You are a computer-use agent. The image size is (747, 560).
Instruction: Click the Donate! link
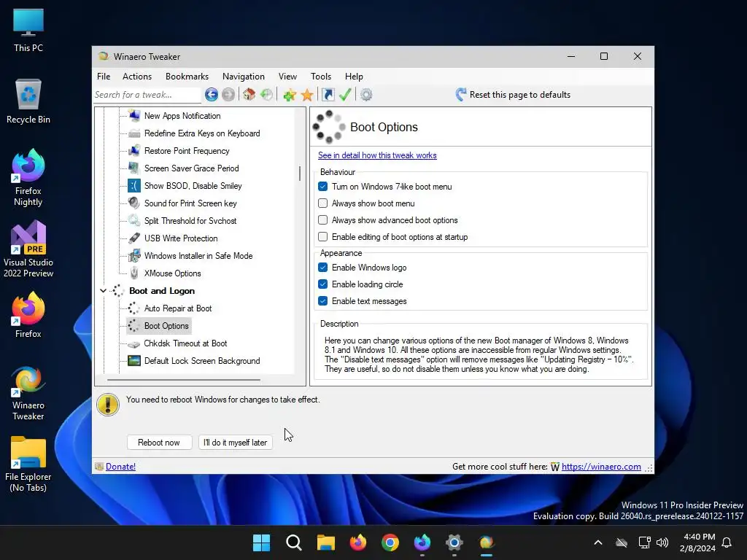[120, 467]
